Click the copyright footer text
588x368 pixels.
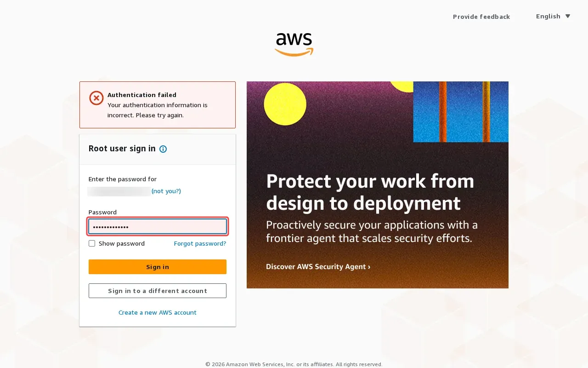[294, 364]
